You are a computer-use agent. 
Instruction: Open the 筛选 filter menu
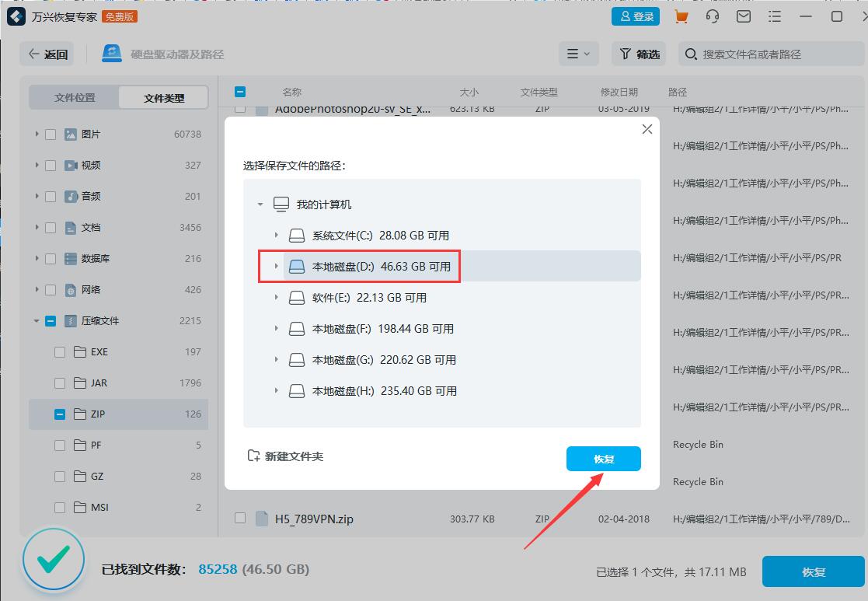click(x=639, y=53)
